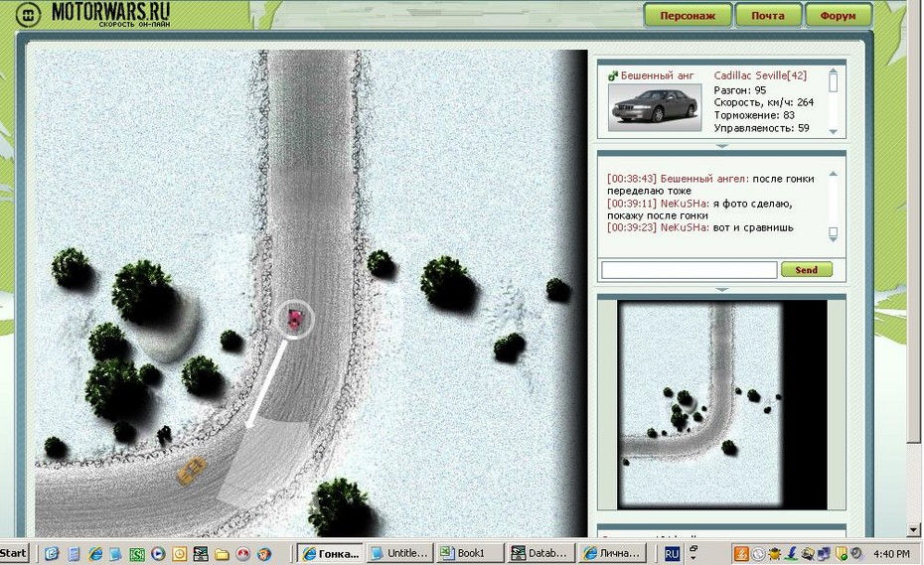This screenshot has width=924, height=565.
Task: Switch to Untitle... taskbar window
Action: click(x=400, y=554)
